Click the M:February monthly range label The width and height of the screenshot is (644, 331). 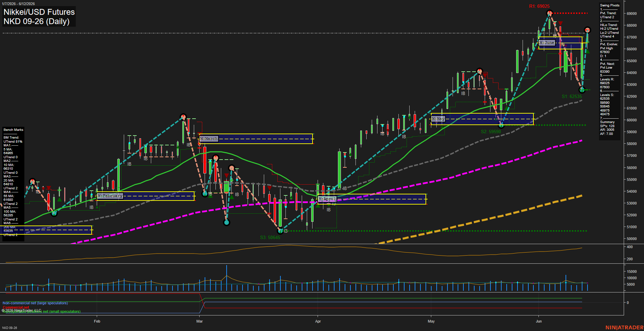coord(110,196)
